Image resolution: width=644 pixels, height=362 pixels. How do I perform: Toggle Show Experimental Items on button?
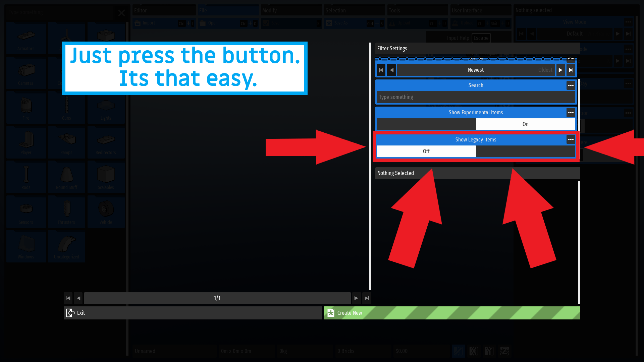pos(526,124)
